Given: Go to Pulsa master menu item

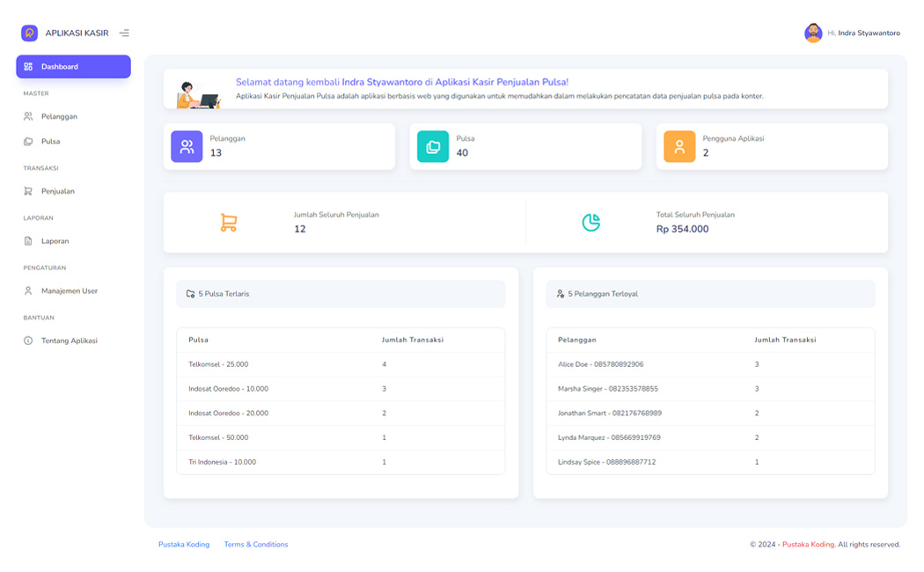Looking at the screenshot, I should tap(50, 142).
